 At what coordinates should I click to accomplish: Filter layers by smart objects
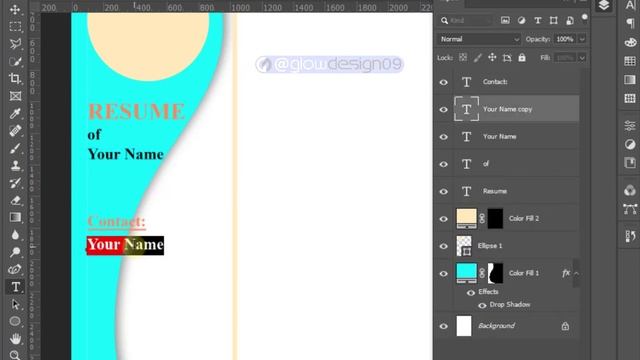tap(570, 20)
